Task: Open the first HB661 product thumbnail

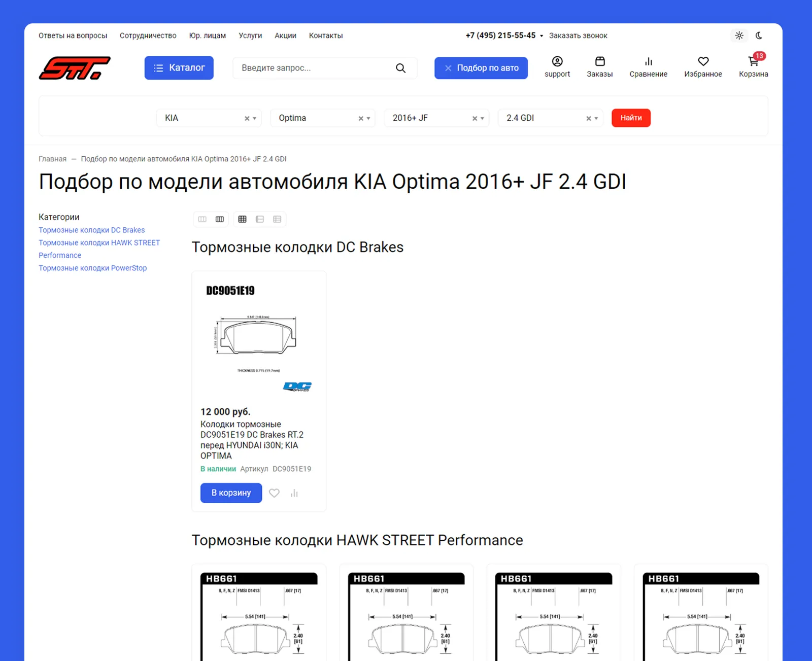Action: 259,616
